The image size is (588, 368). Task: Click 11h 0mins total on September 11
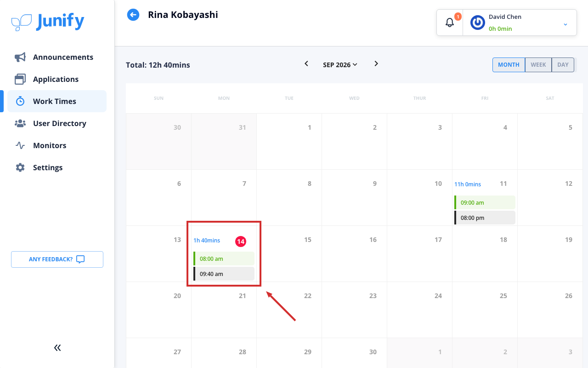pos(468,184)
